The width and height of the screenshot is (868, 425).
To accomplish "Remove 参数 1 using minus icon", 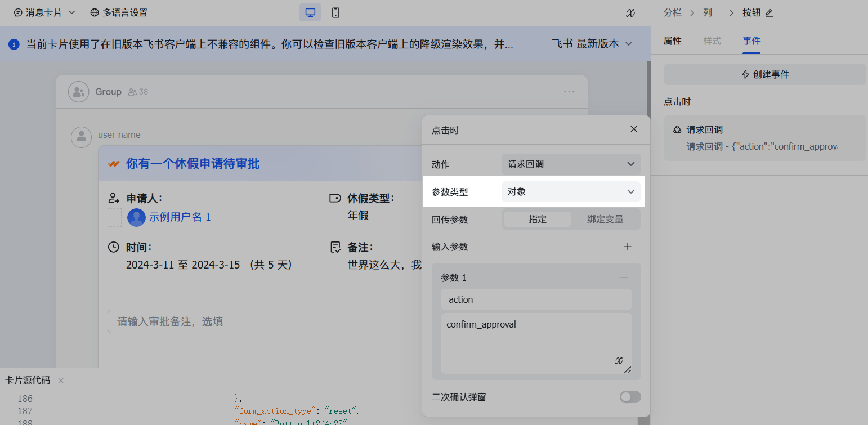I will pyautogui.click(x=624, y=278).
